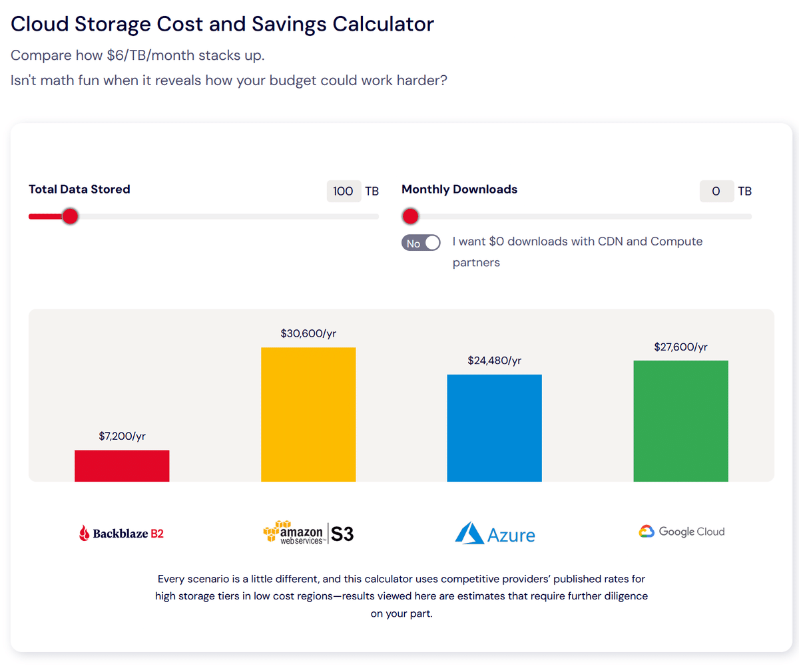The image size is (799, 672).
Task: Click the Google Cloud logo
Action: pos(681,532)
